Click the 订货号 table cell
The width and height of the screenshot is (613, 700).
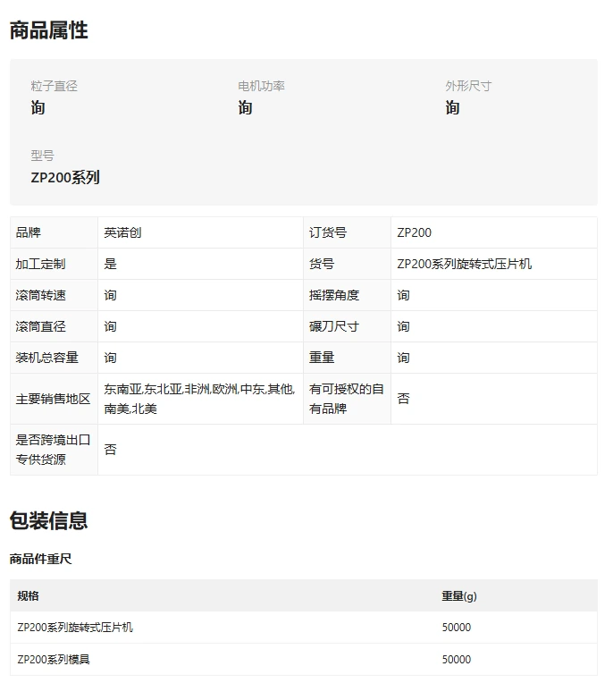(347, 232)
